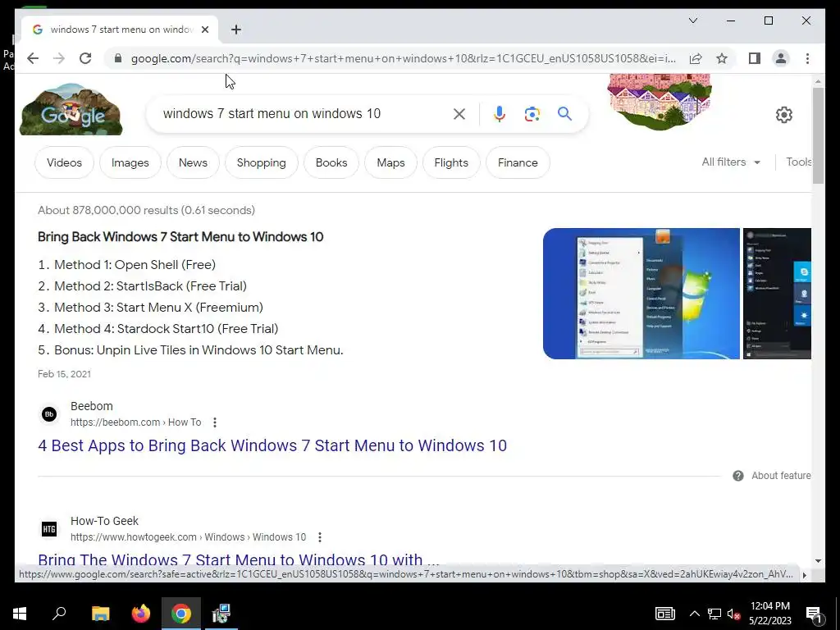Open the Chrome side panel
840x630 pixels.
click(755, 58)
